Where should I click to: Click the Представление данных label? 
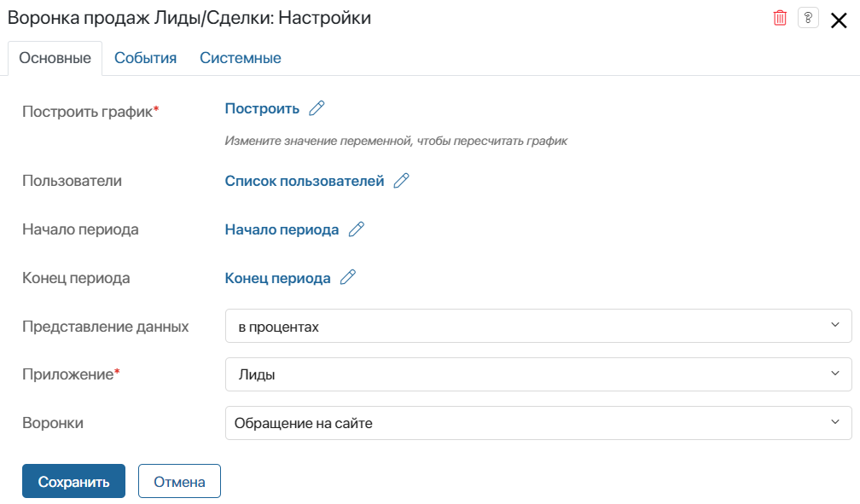105,327
